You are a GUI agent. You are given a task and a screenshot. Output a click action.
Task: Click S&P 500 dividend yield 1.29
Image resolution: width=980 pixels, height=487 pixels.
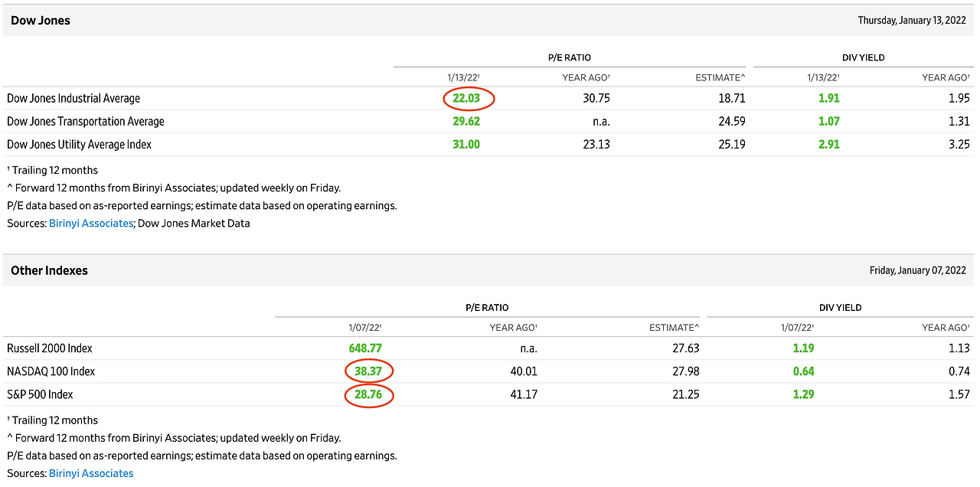pos(804,394)
